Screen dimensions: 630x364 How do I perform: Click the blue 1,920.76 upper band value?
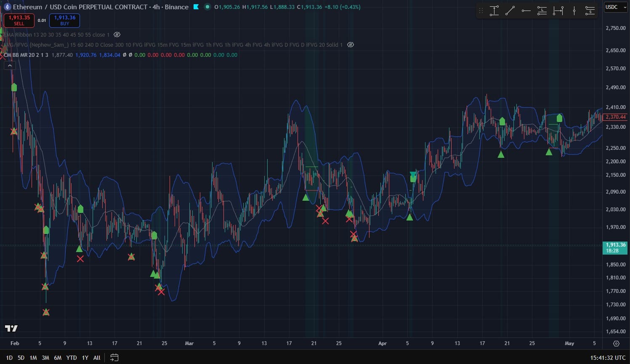[x=86, y=55]
